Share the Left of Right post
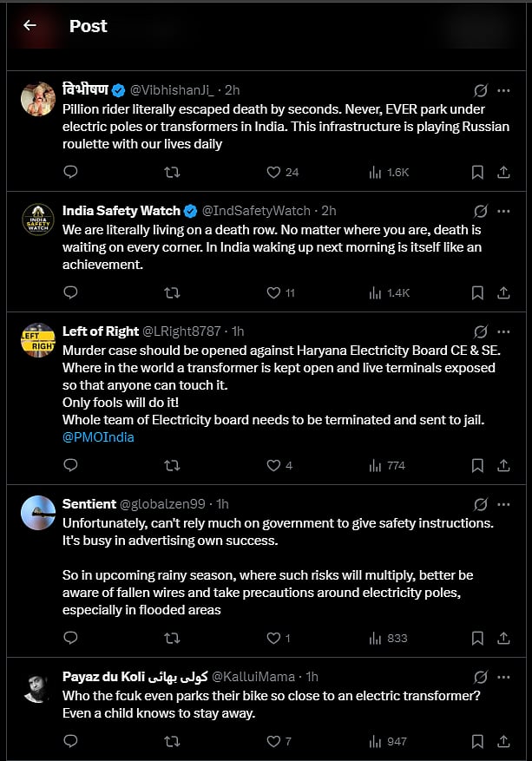Image resolution: width=532 pixels, height=761 pixels. (x=503, y=465)
